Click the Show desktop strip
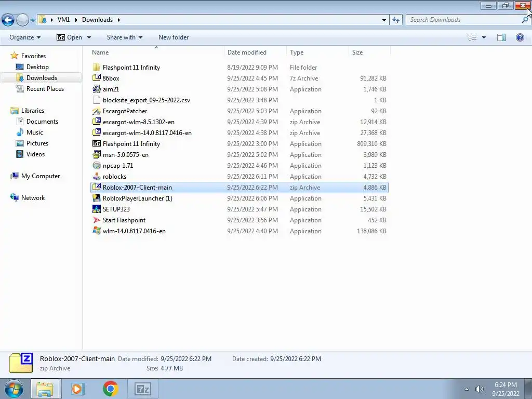Screen dimensions: 532x399 coord(528,389)
